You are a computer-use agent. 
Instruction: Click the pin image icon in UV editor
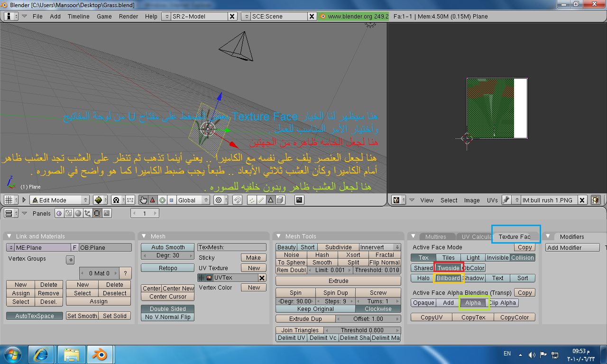tap(506, 200)
